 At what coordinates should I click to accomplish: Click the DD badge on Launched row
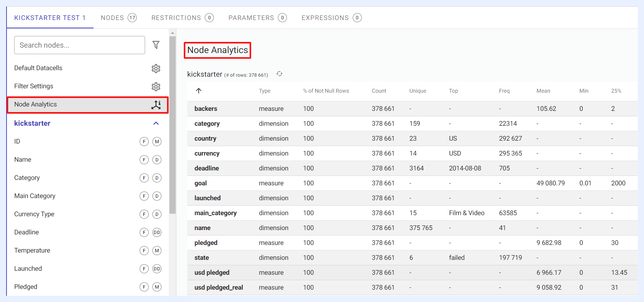[x=157, y=269]
